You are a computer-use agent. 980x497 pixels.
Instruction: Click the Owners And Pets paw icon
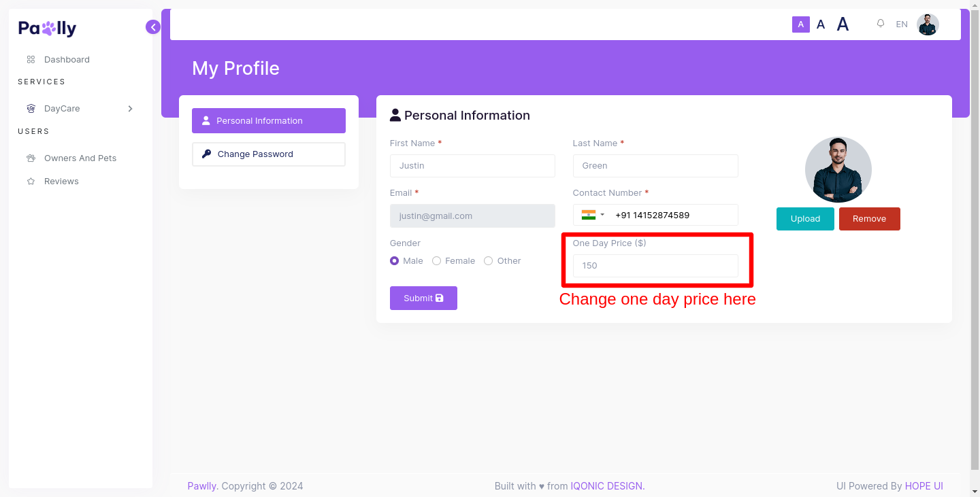(31, 158)
